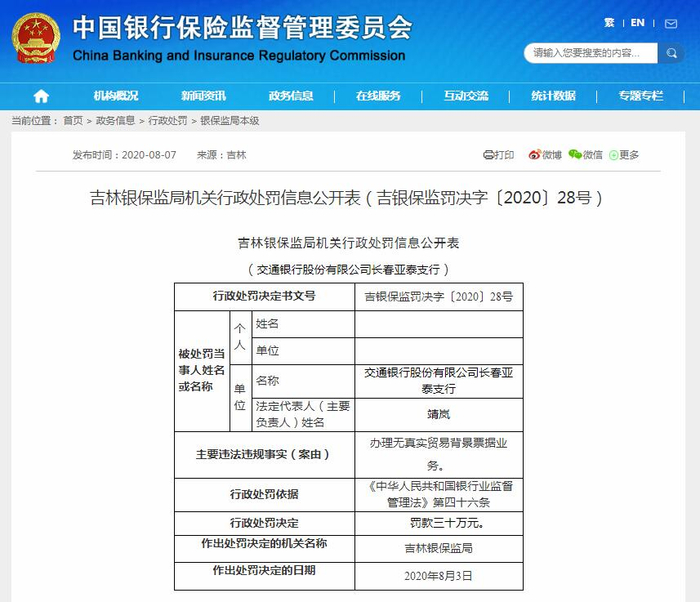Click table cell 吉银保监罚决字〔2020〕28号
This screenshot has width=700, height=602.
coord(439,297)
